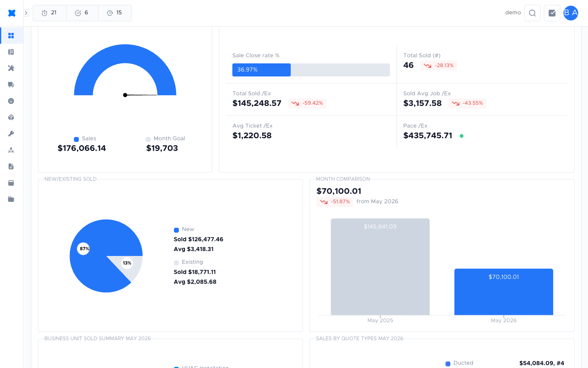Image resolution: width=588 pixels, height=368 pixels.
Task: Click the May 2025 gray bar
Action: [380, 267]
